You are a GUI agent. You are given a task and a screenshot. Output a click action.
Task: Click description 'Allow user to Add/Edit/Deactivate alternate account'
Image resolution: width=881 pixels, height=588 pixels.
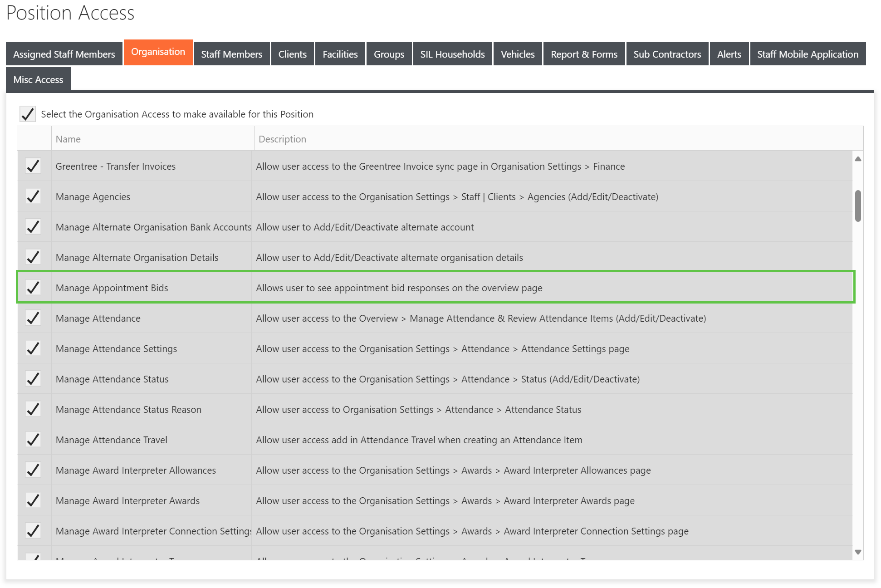pos(365,227)
